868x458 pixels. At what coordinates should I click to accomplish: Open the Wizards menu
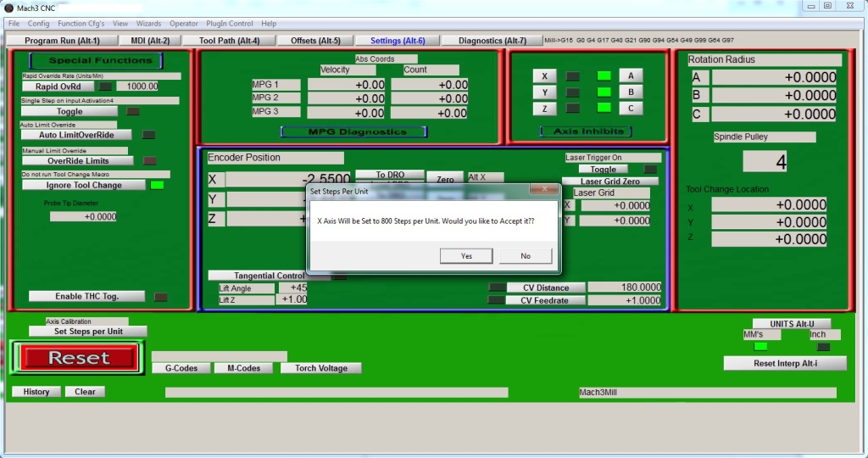coord(148,23)
